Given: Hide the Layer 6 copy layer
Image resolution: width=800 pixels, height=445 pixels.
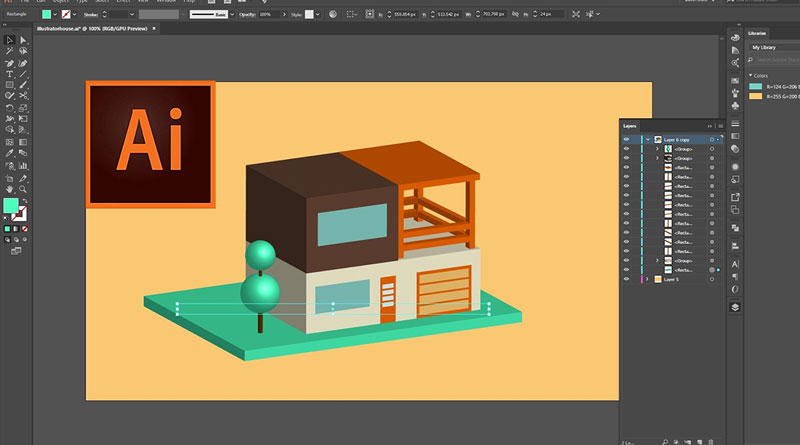Looking at the screenshot, I should (x=627, y=139).
